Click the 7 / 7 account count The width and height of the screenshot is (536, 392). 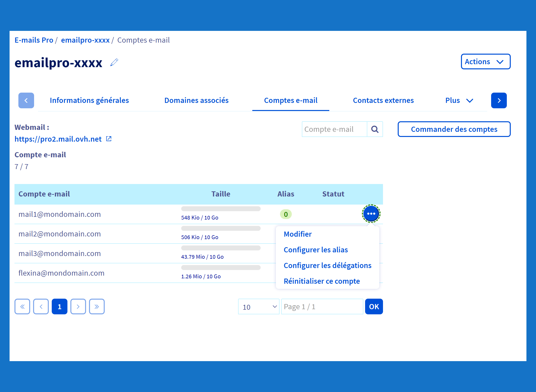click(x=22, y=167)
